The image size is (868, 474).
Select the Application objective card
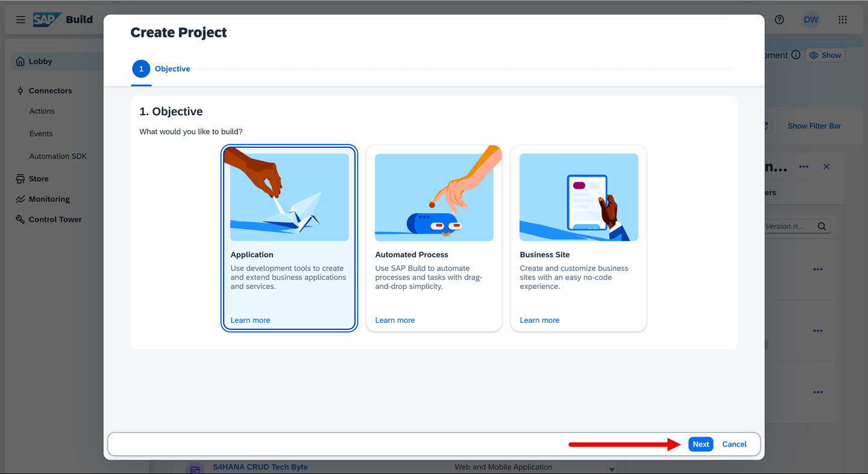click(x=289, y=238)
